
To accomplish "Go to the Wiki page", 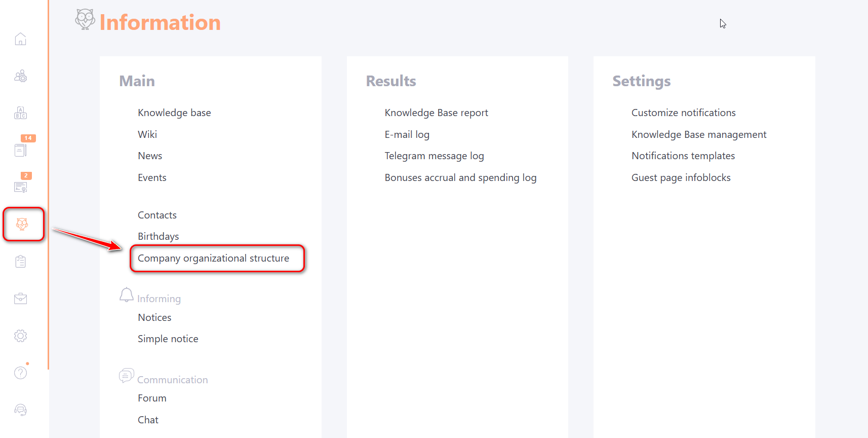I will tap(147, 134).
